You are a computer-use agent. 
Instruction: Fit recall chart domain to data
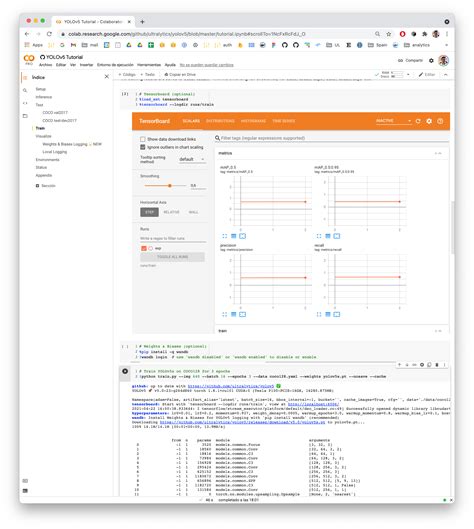pyautogui.click(x=337, y=314)
